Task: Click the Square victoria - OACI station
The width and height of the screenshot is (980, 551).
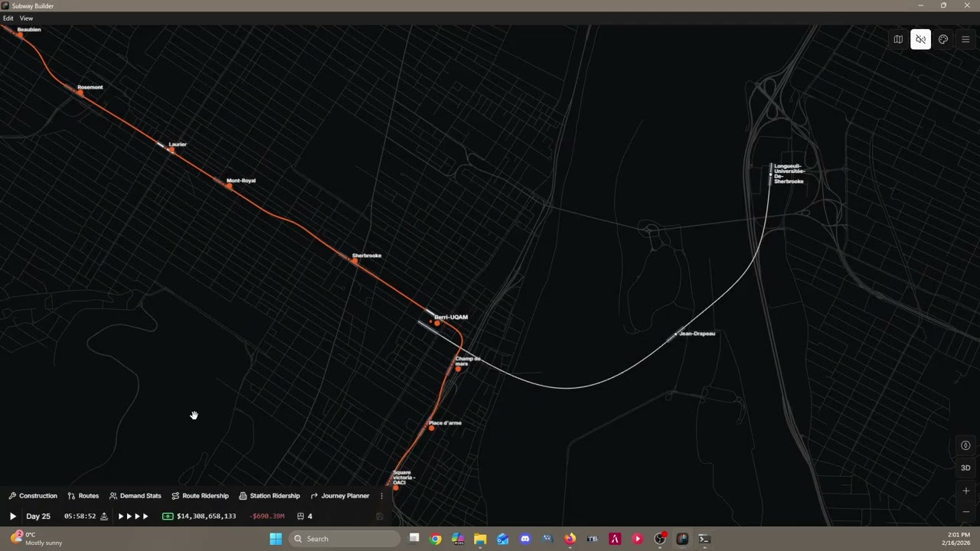Action: 396,487
